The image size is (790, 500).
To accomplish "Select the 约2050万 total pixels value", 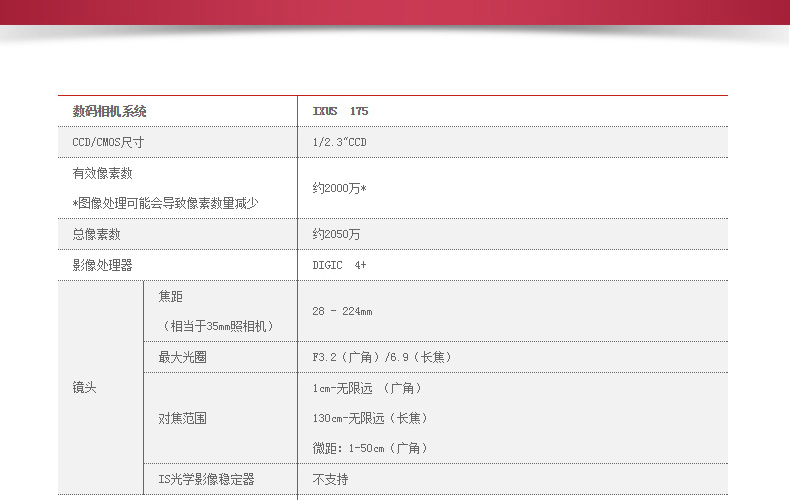I will 336,234.
